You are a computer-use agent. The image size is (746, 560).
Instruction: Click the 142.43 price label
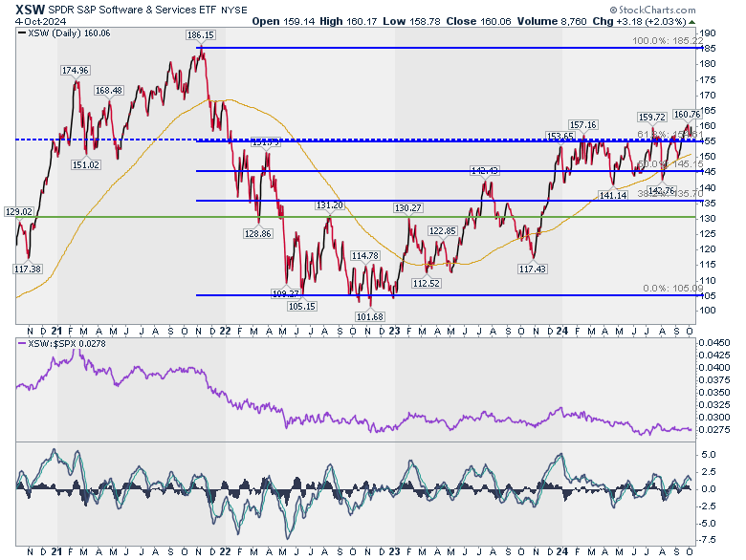484,171
